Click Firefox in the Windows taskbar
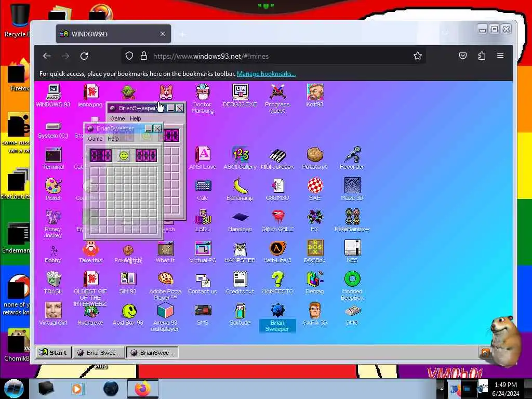532x399 pixels. click(x=143, y=389)
